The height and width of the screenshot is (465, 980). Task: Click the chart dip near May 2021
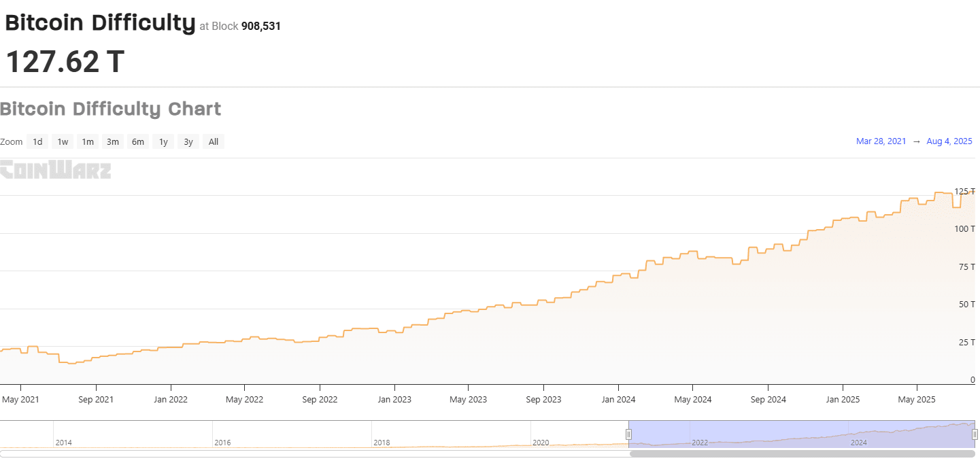(x=24, y=352)
